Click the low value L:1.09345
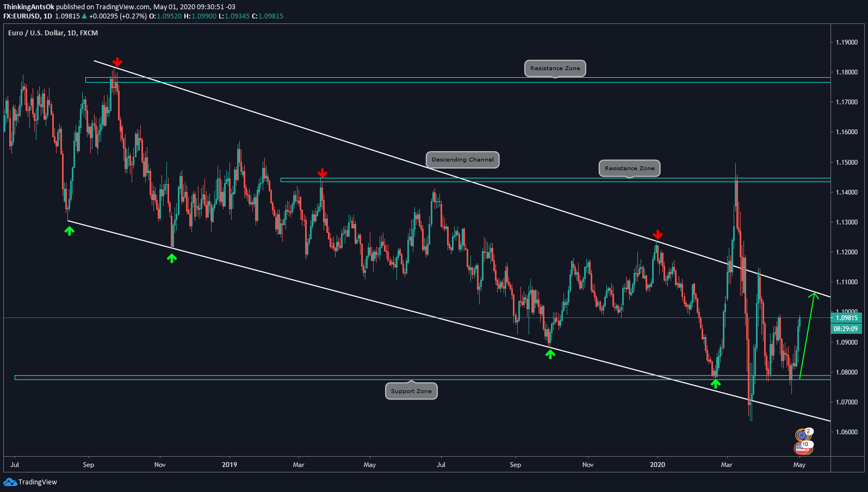 pyautogui.click(x=234, y=16)
